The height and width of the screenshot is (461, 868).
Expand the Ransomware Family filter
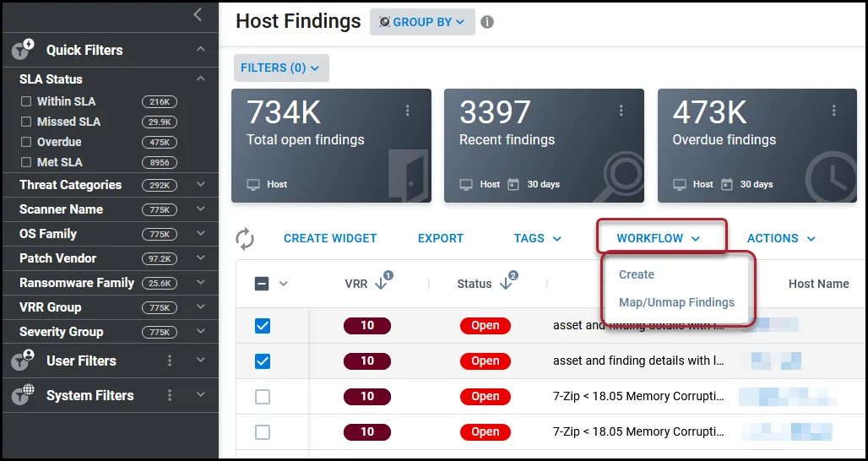pyautogui.click(x=200, y=282)
